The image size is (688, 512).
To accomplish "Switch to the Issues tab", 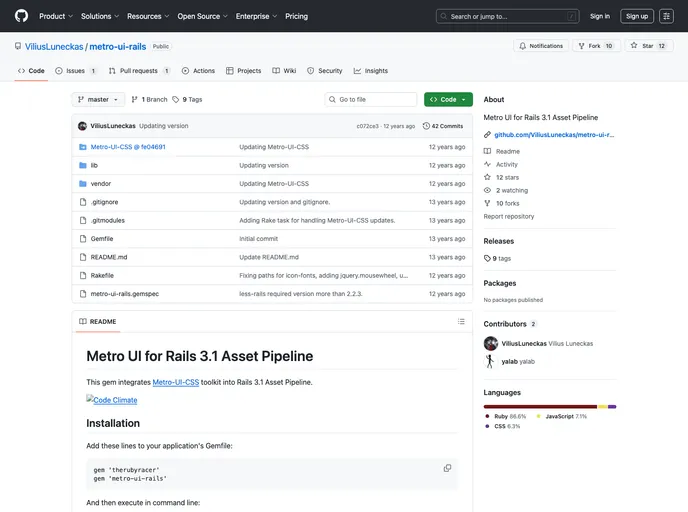I will tap(76, 71).
